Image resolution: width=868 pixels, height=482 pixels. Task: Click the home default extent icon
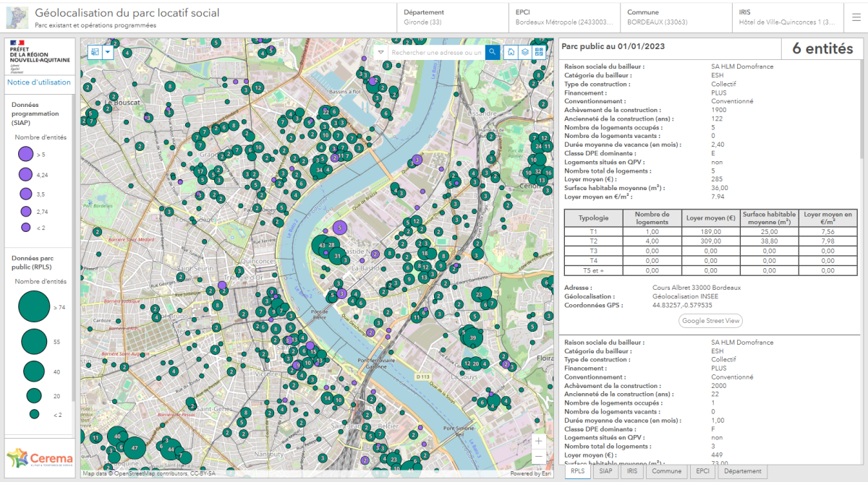click(x=511, y=52)
